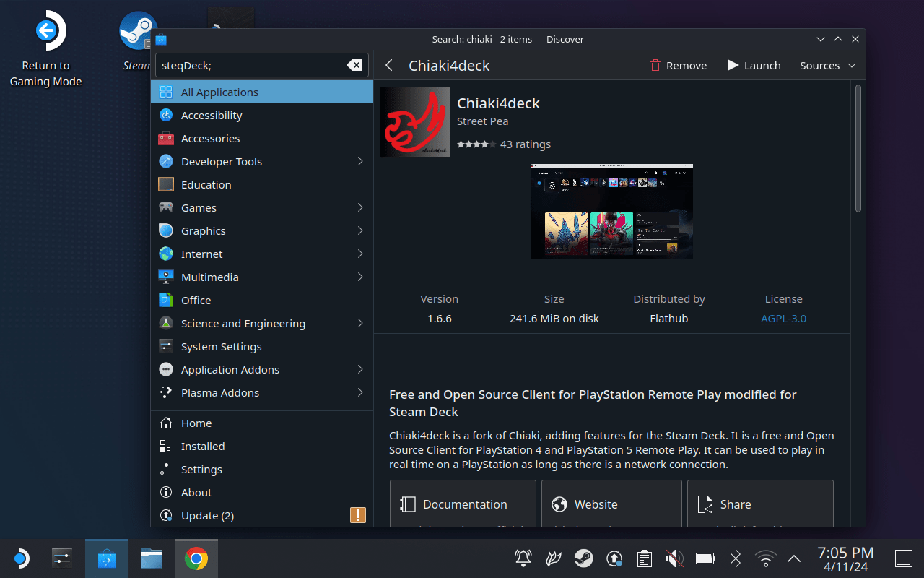Click the orange update warning badge
The image size is (924, 578).
click(358, 515)
